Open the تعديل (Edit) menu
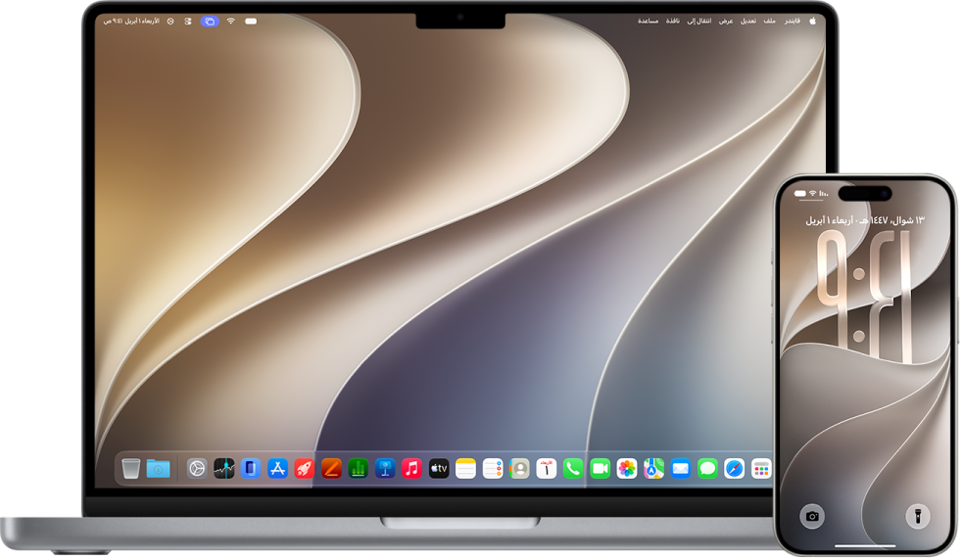962x560 pixels. pyautogui.click(x=747, y=21)
